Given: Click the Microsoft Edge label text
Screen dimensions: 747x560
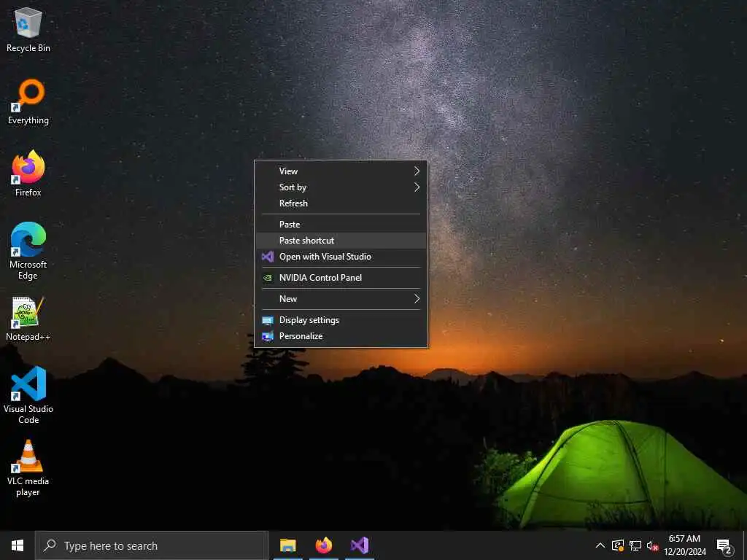Looking at the screenshot, I should tap(28, 270).
